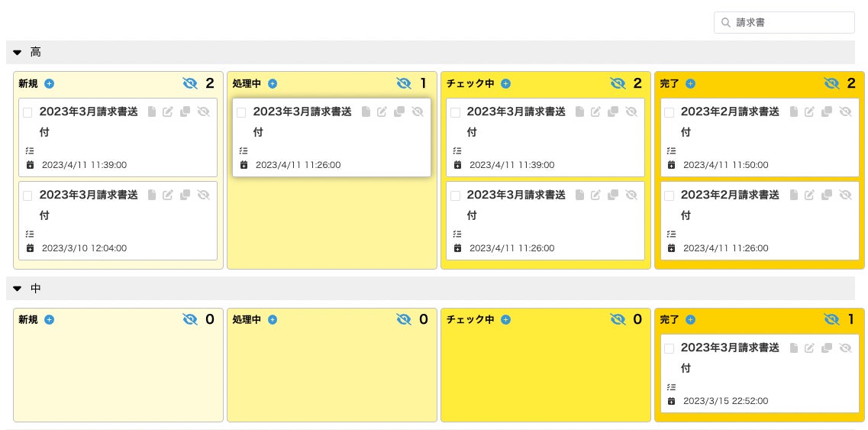Hide the card dated 2023/3/15 22:52:00
Viewport: 868px width, 430px height.
(845, 348)
